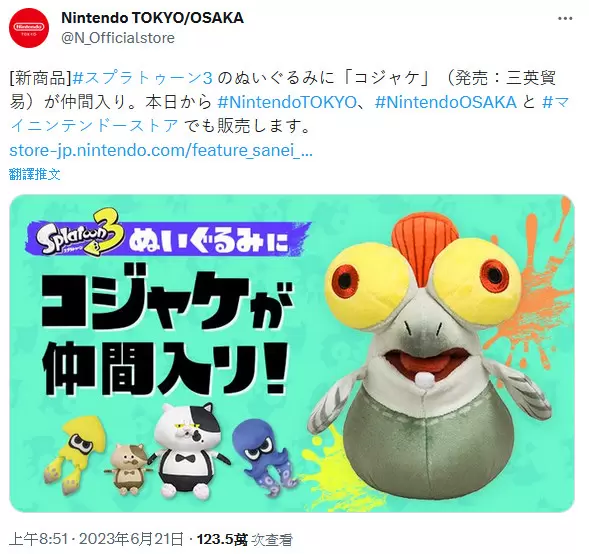Open the #NintendoOSAKA hashtag
This screenshot has height=554, width=589.
tap(446, 102)
